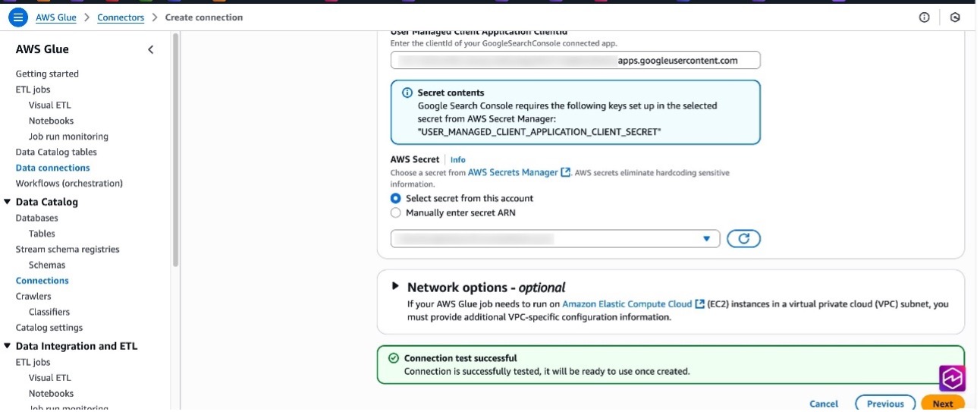Open Data connections in sidebar

coord(52,168)
